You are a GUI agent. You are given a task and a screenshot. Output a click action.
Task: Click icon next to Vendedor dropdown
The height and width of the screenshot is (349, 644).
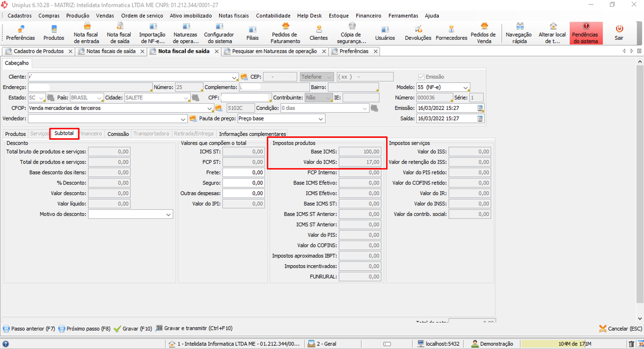(192, 118)
